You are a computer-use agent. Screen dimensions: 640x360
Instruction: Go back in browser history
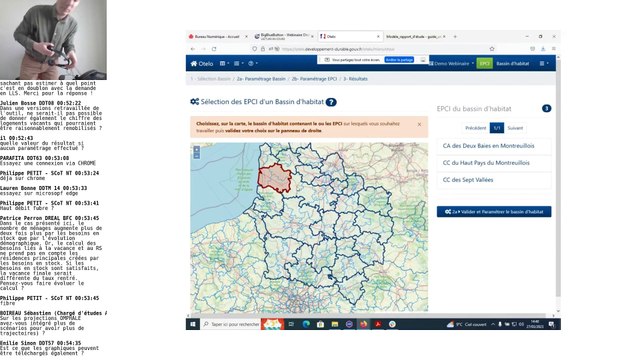coord(193,49)
